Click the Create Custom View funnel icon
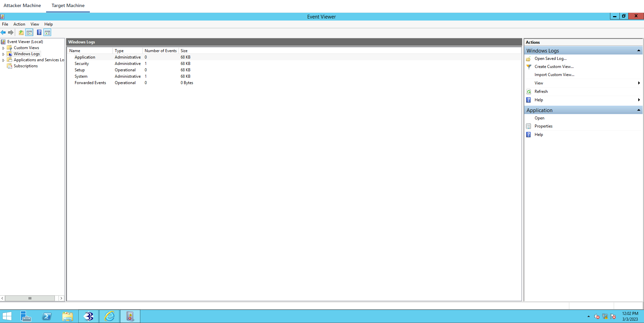Viewport: 644px width, 323px height. pyautogui.click(x=529, y=67)
